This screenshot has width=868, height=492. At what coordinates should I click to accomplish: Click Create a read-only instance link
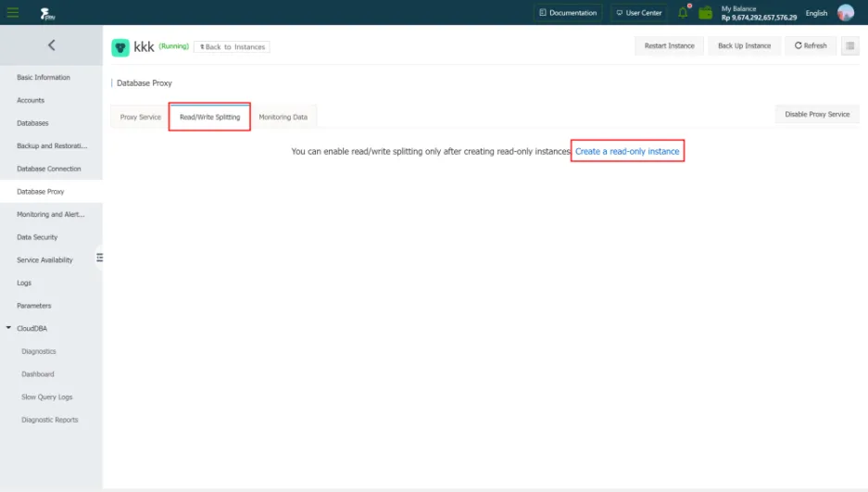[x=627, y=151]
